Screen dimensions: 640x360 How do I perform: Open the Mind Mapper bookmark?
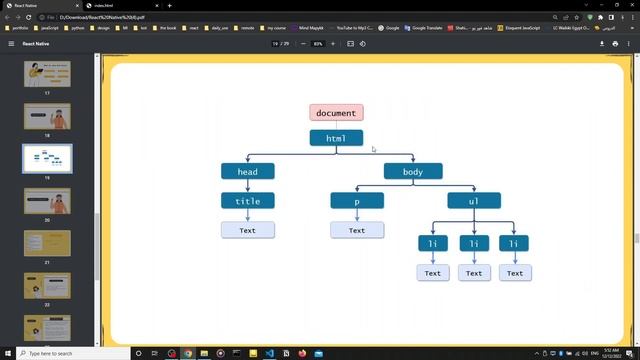pos(307,28)
